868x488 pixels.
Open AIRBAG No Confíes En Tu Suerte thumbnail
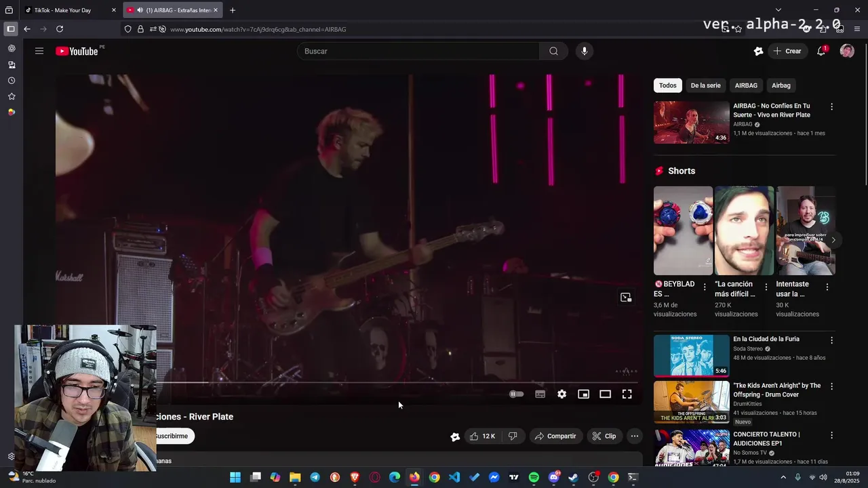tap(692, 123)
